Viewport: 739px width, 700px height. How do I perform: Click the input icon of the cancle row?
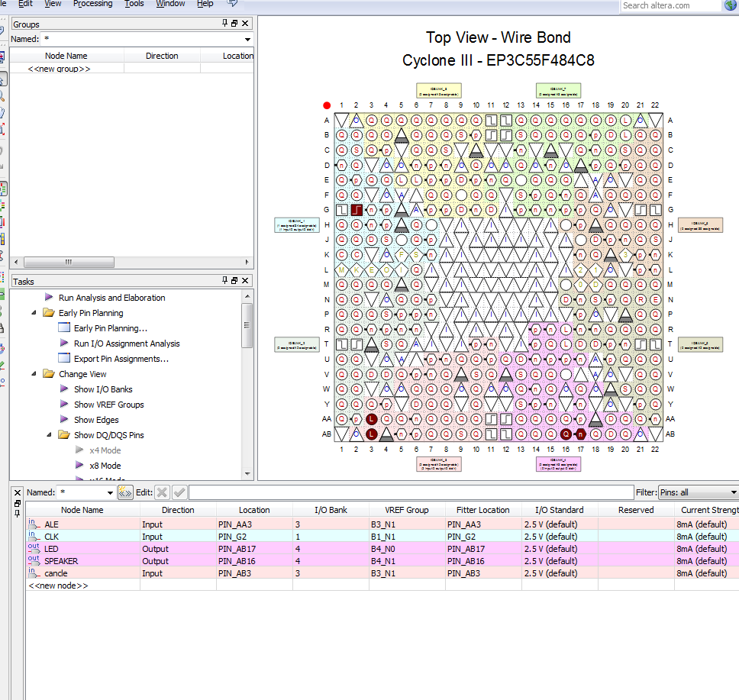(x=34, y=573)
